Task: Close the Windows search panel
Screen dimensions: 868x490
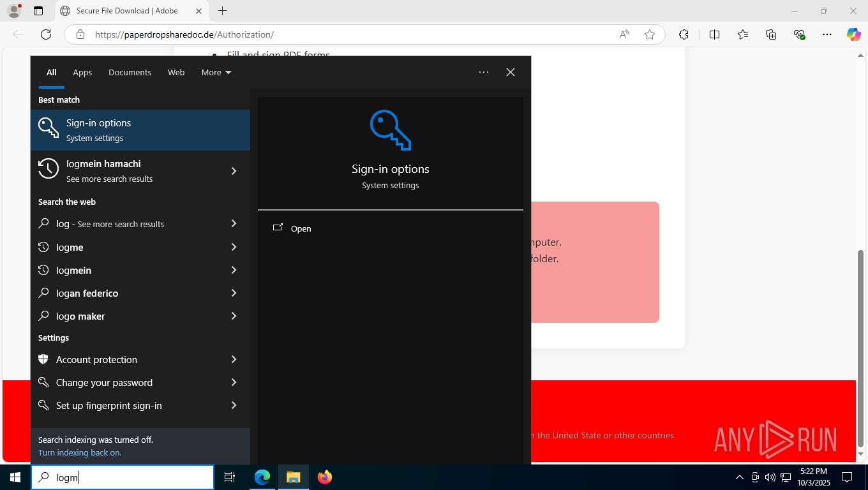Action: click(x=511, y=72)
